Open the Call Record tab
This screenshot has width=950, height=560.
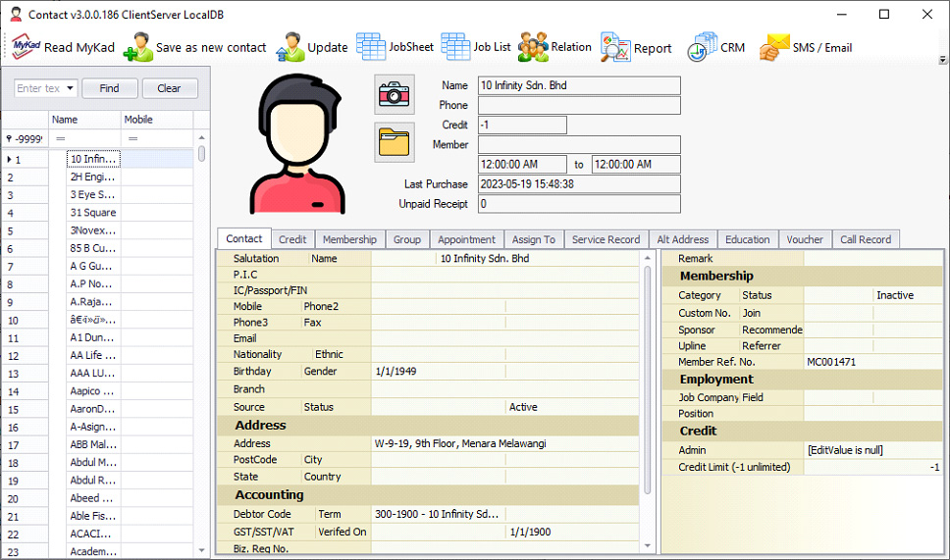tap(866, 239)
